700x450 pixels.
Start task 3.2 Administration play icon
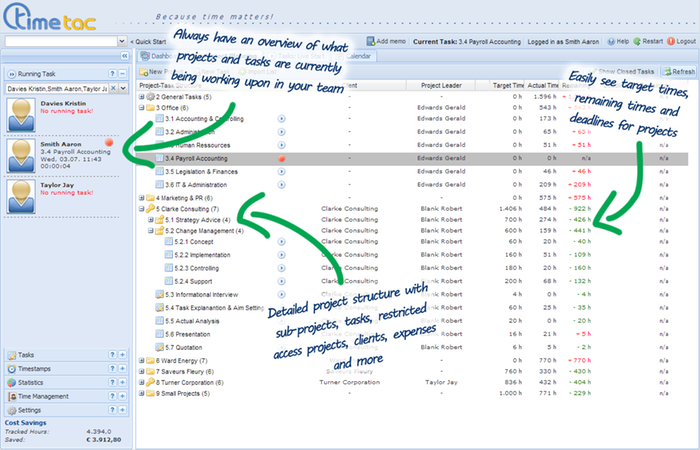pyautogui.click(x=281, y=132)
